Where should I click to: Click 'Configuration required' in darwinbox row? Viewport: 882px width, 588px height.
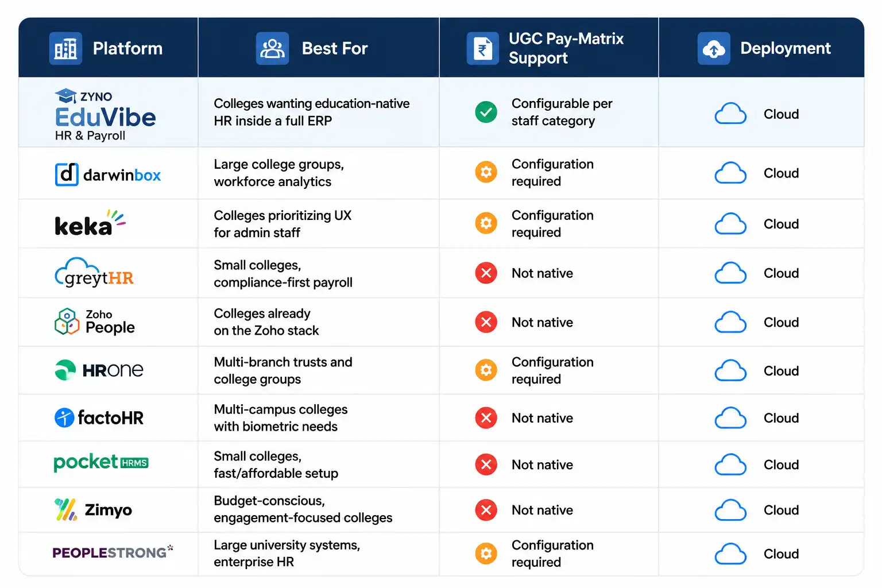pos(552,172)
